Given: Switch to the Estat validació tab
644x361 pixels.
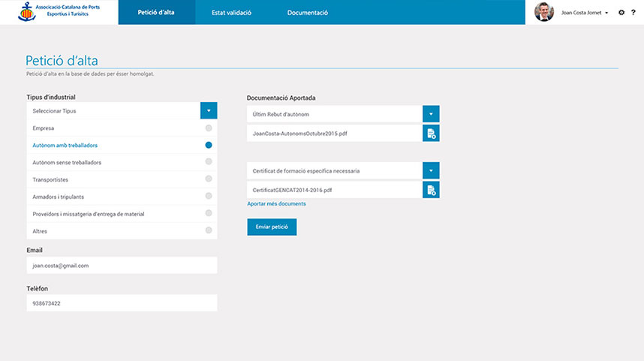Looking at the screenshot, I should pos(231,13).
